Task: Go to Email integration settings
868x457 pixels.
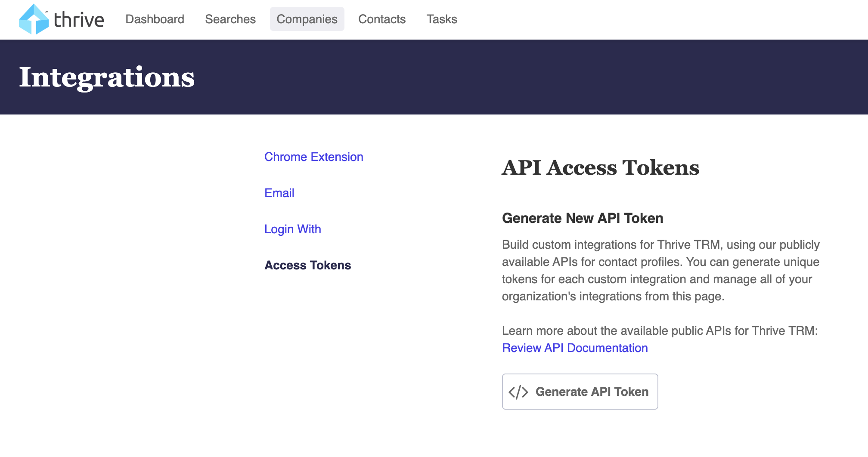Action: pos(279,193)
